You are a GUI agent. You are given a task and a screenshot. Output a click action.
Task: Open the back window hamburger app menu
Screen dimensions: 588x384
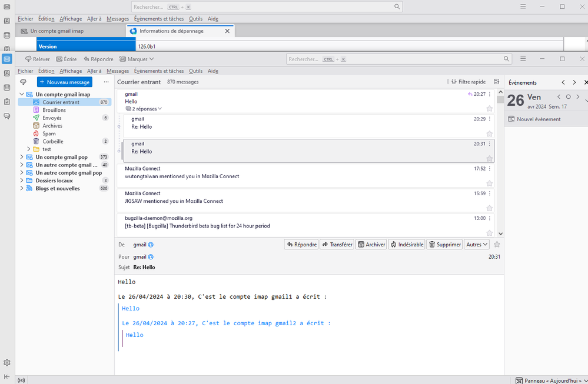(x=523, y=6)
